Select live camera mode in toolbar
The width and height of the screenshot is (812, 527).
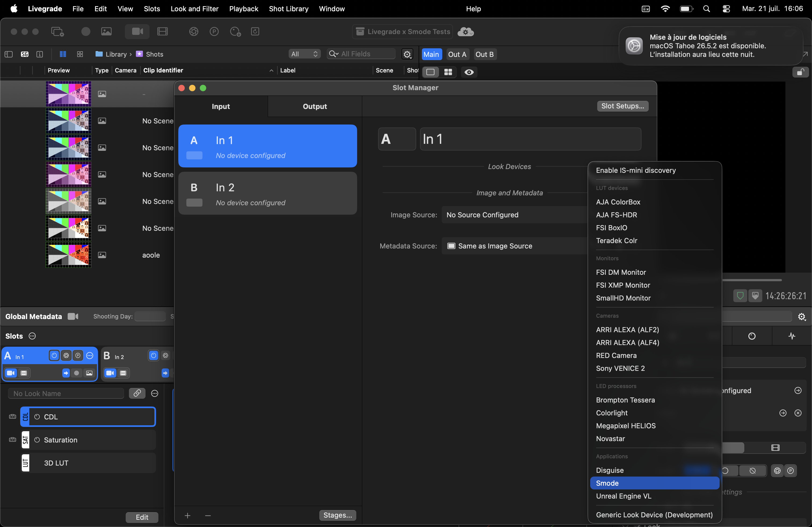pyautogui.click(x=137, y=32)
